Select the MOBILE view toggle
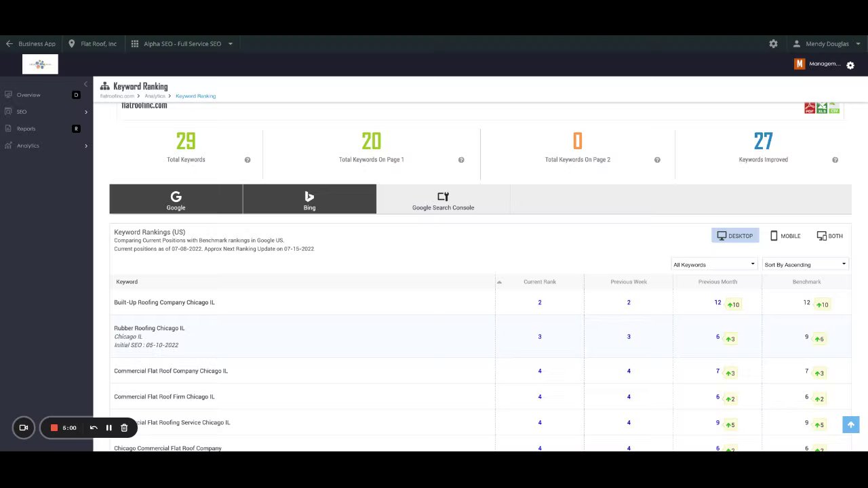Image resolution: width=868 pixels, height=488 pixels. [785, 236]
